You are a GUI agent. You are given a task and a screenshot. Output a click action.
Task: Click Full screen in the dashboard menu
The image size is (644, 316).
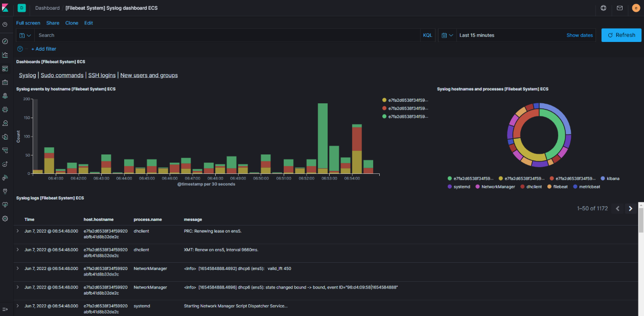click(x=28, y=23)
